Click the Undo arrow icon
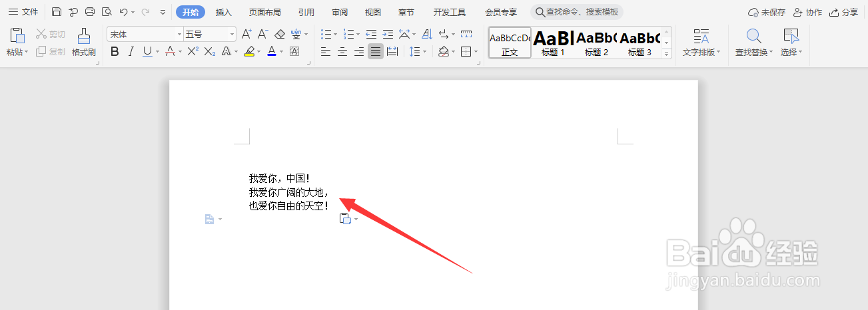The width and height of the screenshot is (868, 310). click(123, 12)
